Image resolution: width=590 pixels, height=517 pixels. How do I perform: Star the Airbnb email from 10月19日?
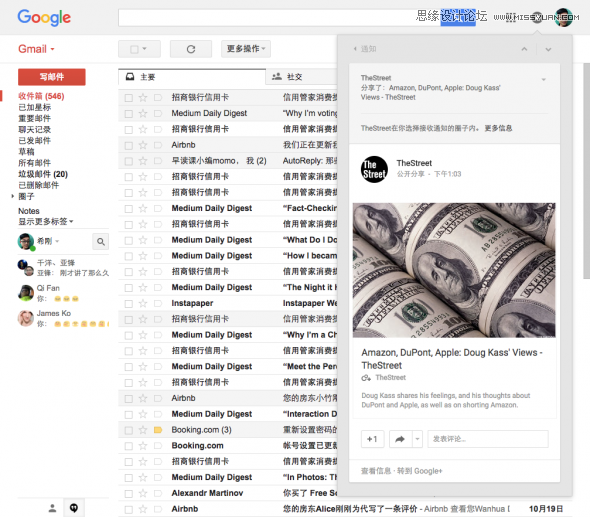[x=143, y=509]
